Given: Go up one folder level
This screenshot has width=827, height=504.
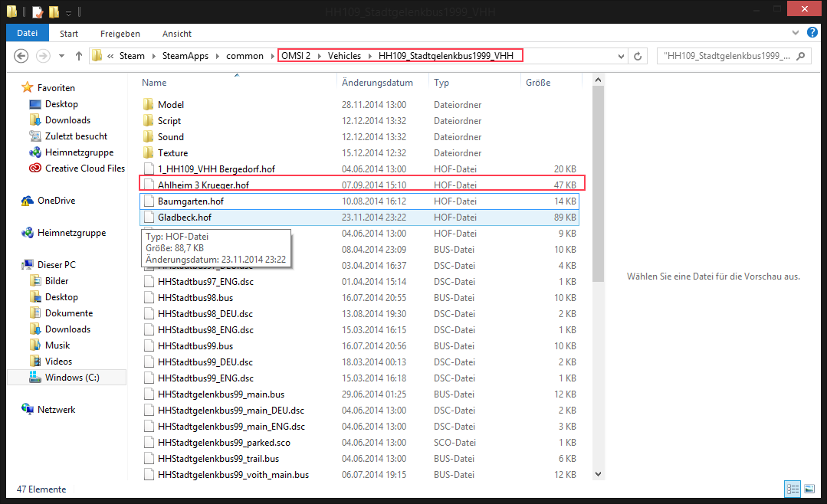Looking at the screenshot, I should pos(79,56).
